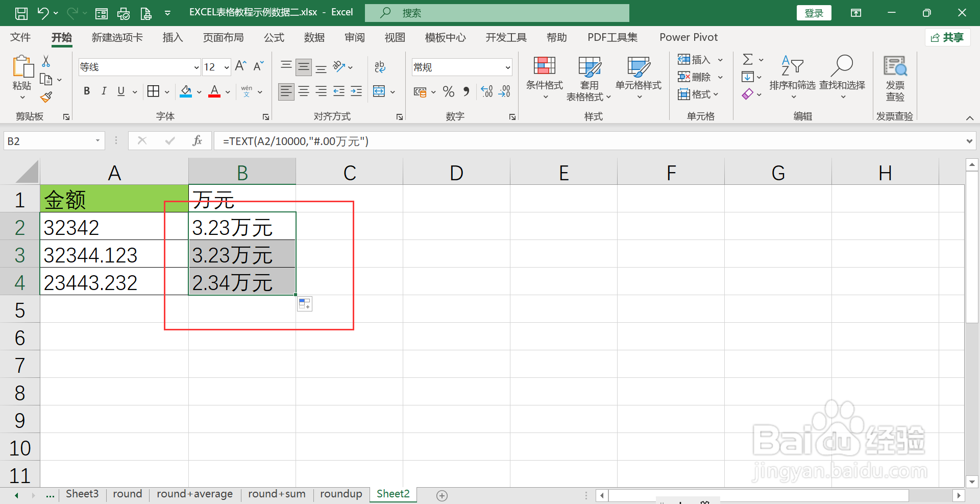980x504 pixels.
Task: Open the Sheet3 sheet tab
Action: (x=82, y=494)
